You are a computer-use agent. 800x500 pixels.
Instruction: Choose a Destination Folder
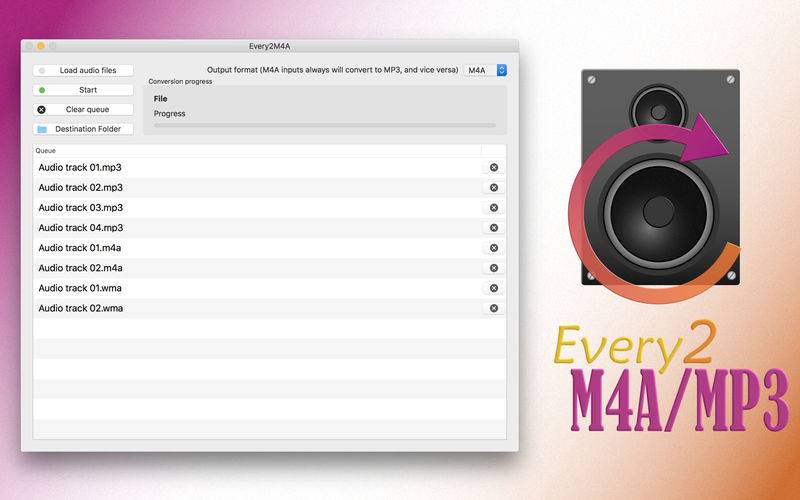[84, 129]
